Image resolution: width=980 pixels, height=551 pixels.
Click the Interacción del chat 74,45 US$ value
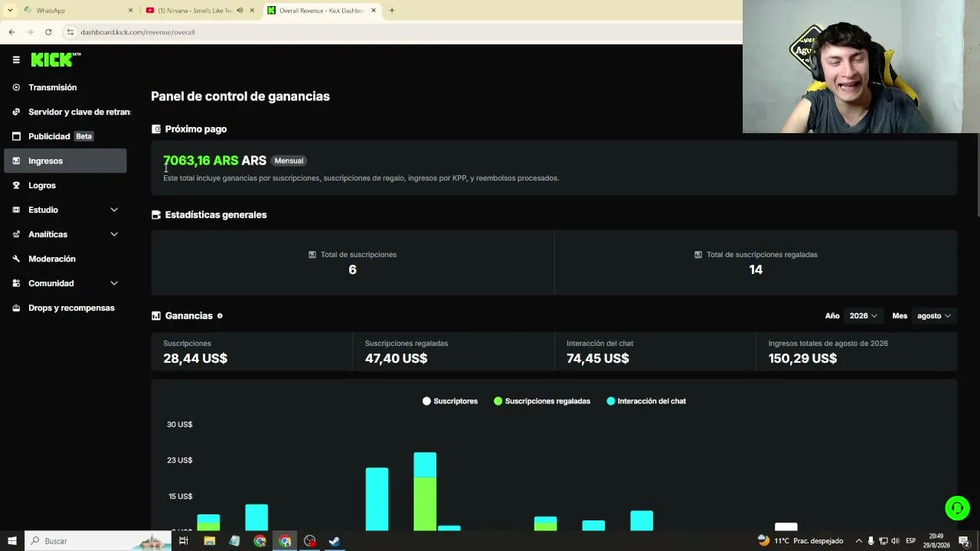click(x=598, y=358)
